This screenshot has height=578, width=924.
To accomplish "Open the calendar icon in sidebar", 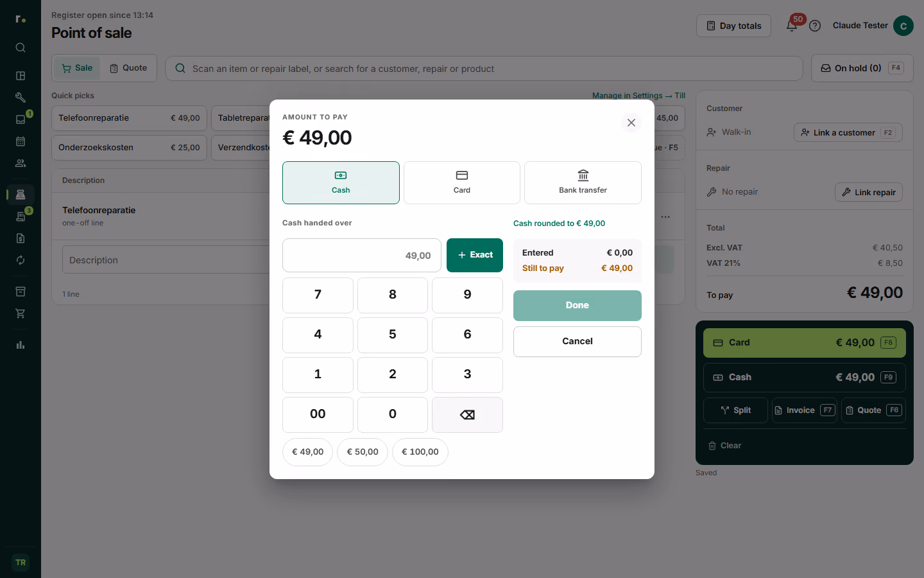I will click(21, 141).
